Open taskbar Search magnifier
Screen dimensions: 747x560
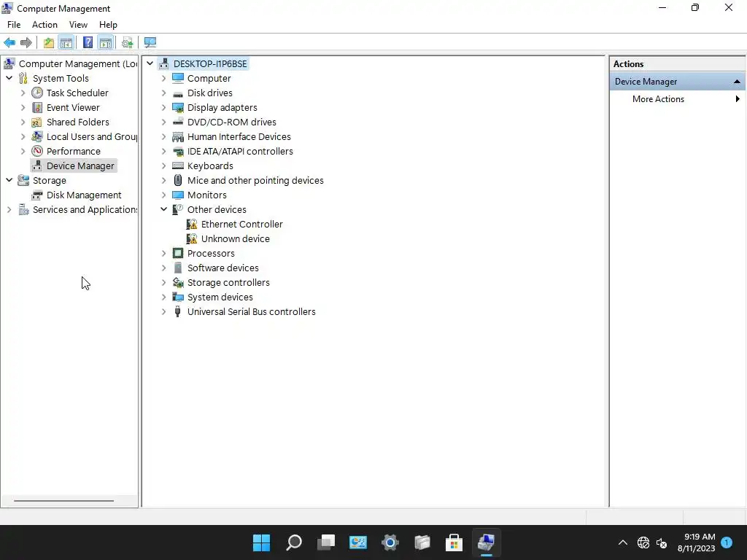[x=293, y=542]
